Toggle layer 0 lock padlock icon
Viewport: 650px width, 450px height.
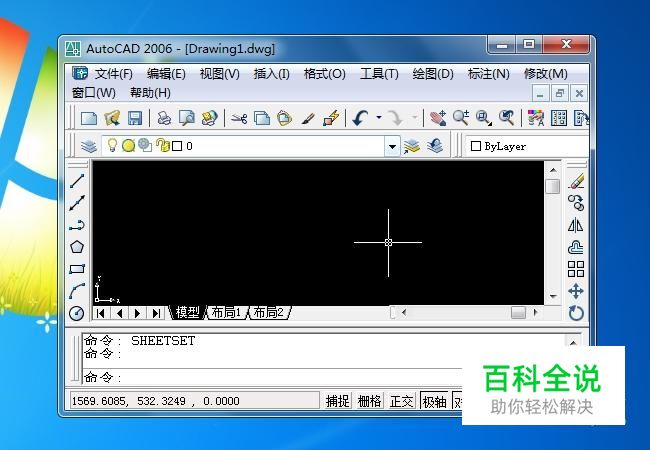(163, 145)
